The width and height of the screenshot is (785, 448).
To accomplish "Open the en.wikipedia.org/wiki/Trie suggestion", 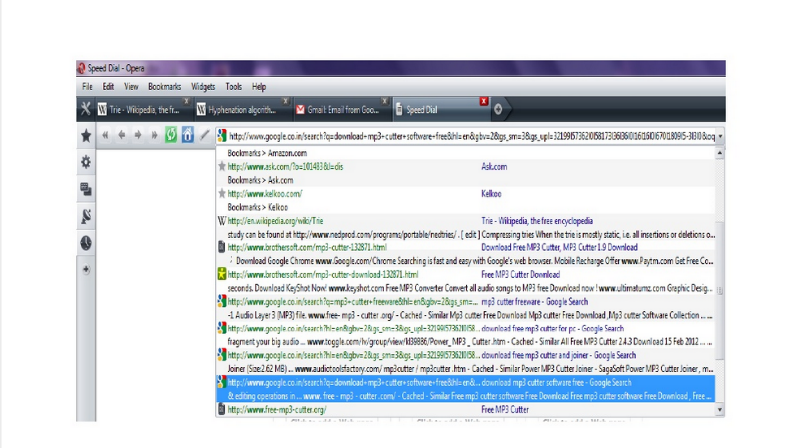I will click(275, 221).
